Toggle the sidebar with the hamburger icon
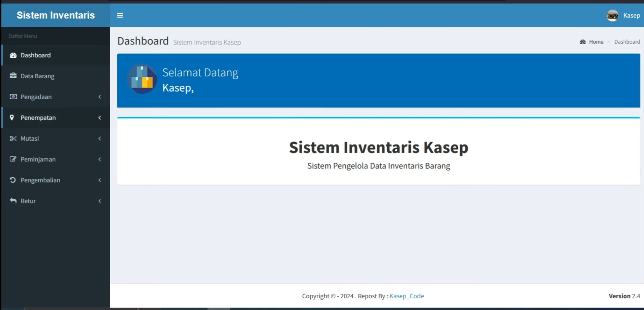Viewport: 644px width, 310px height. (x=120, y=15)
